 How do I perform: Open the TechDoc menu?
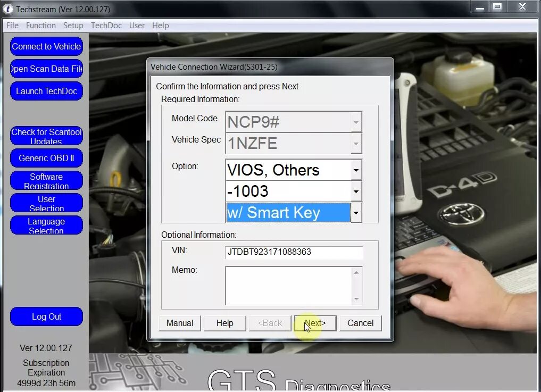pyautogui.click(x=106, y=26)
